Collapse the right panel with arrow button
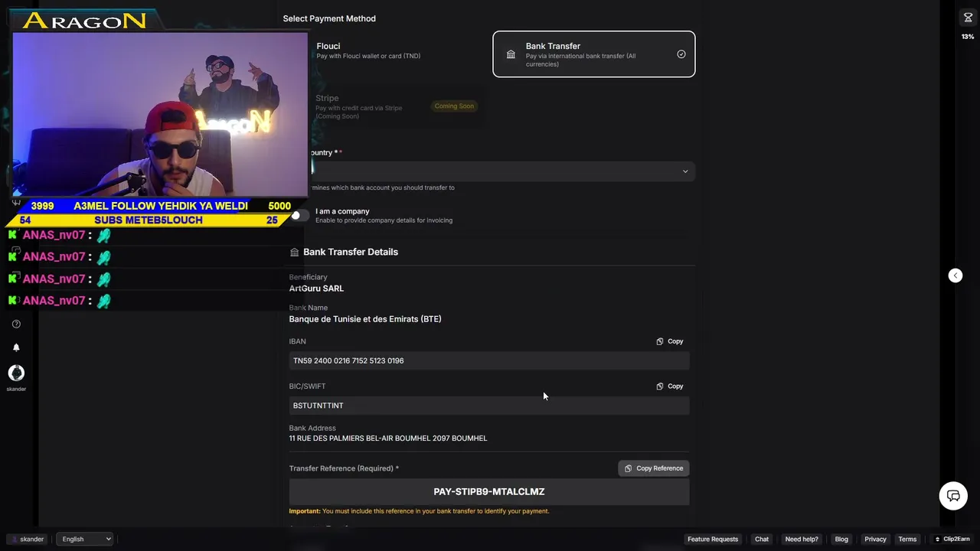Image resolution: width=980 pixels, height=551 pixels. [955, 275]
